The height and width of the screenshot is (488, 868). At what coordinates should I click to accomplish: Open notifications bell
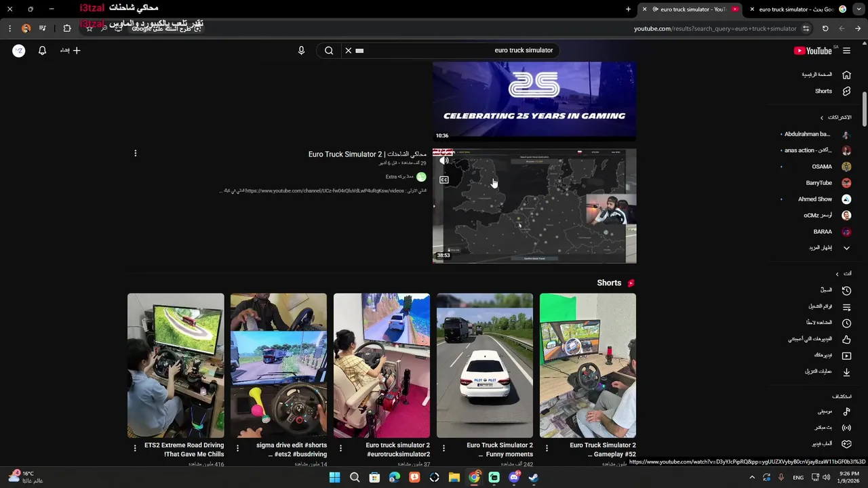[x=42, y=50]
